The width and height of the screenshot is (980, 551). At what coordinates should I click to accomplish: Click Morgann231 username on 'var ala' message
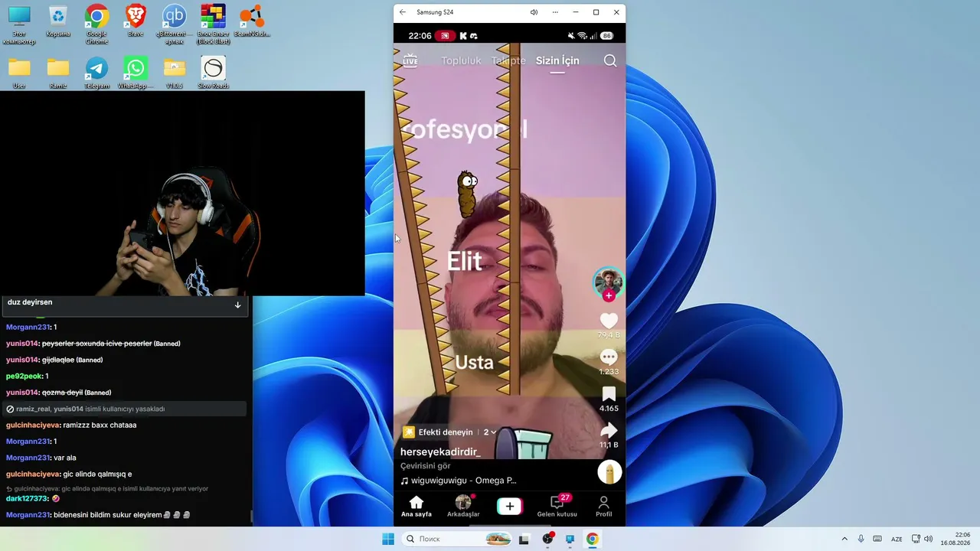click(x=29, y=458)
